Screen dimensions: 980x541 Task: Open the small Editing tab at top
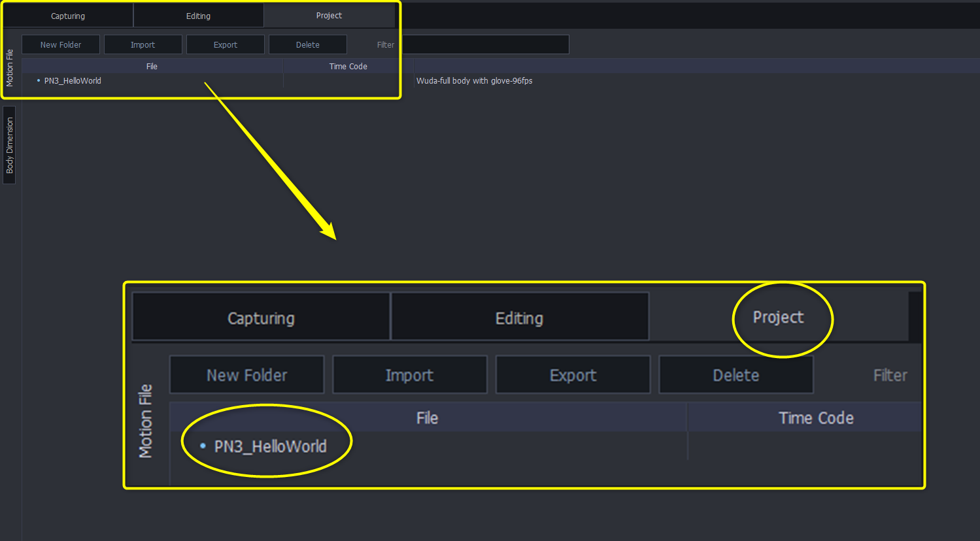198,16
